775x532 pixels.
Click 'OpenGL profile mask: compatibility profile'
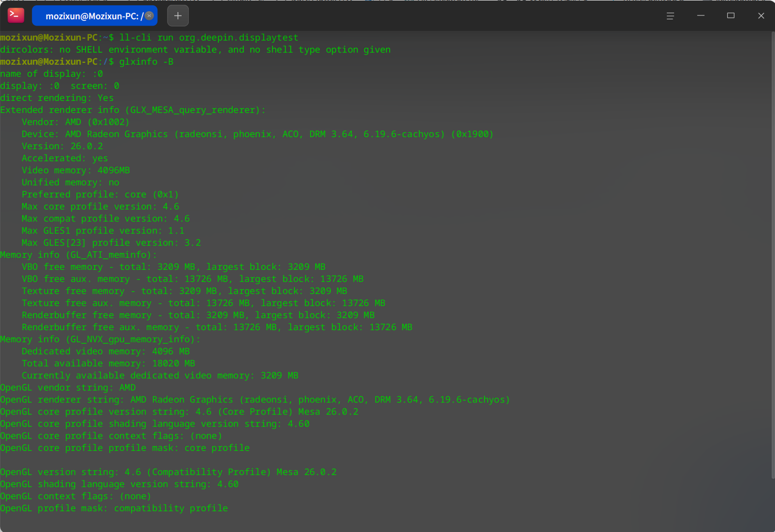coord(114,508)
